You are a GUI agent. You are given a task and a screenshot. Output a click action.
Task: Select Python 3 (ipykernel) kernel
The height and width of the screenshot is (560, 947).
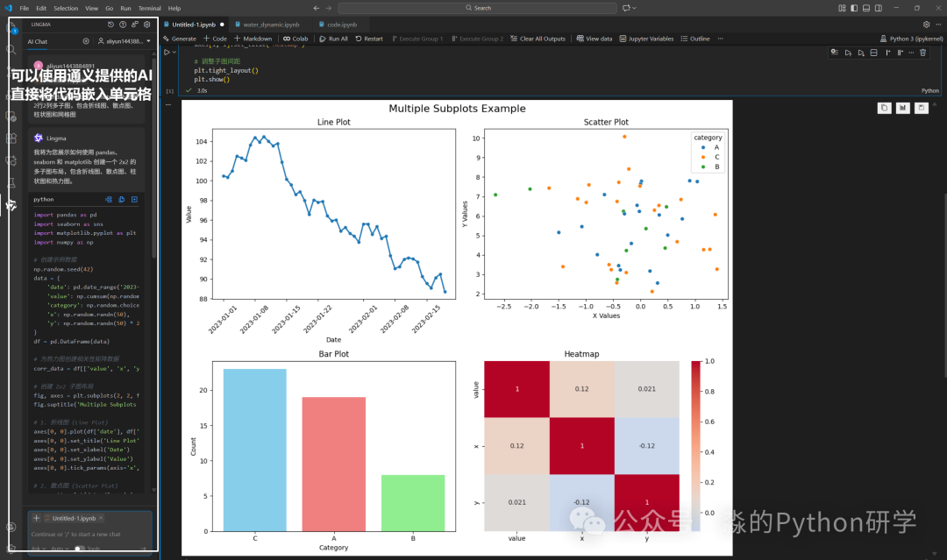click(911, 39)
